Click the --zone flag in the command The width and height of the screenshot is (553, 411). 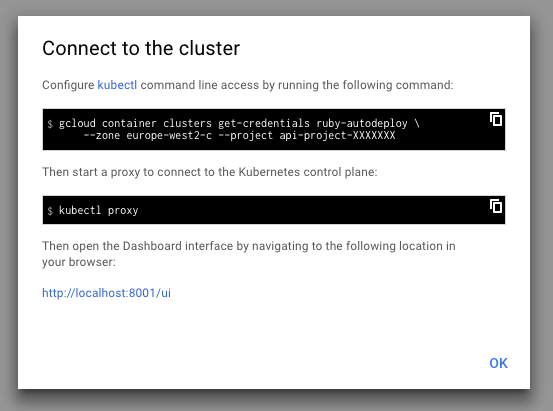pyautogui.click(x=102, y=135)
